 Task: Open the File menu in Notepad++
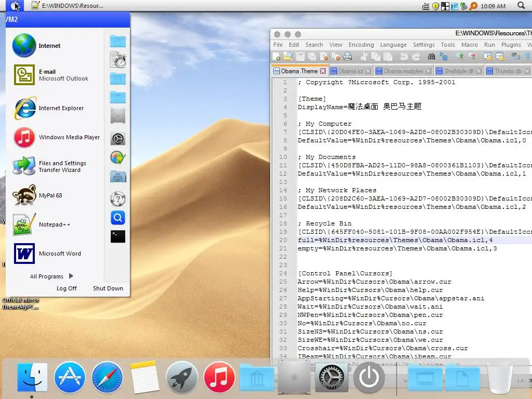pyautogui.click(x=278, y=45)
